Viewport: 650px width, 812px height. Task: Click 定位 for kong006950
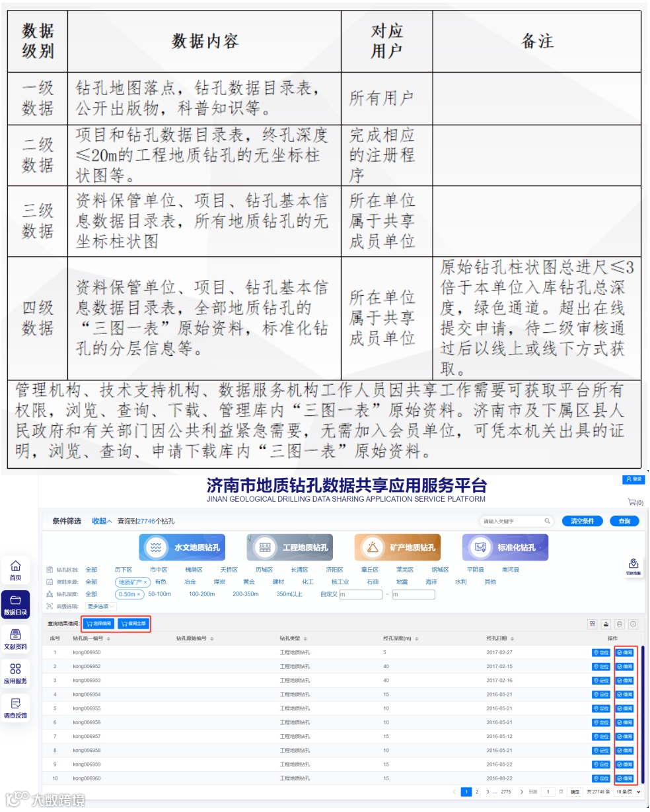click(601, 652)
